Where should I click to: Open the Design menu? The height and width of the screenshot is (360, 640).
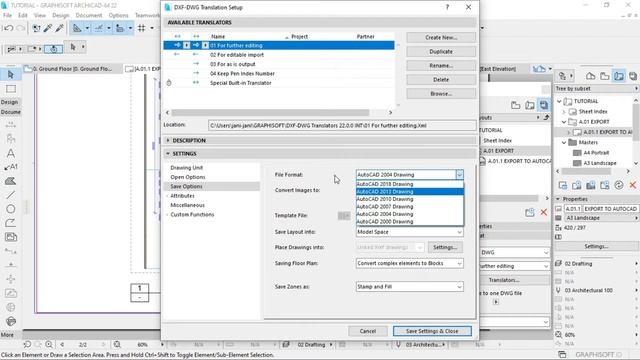60,15
